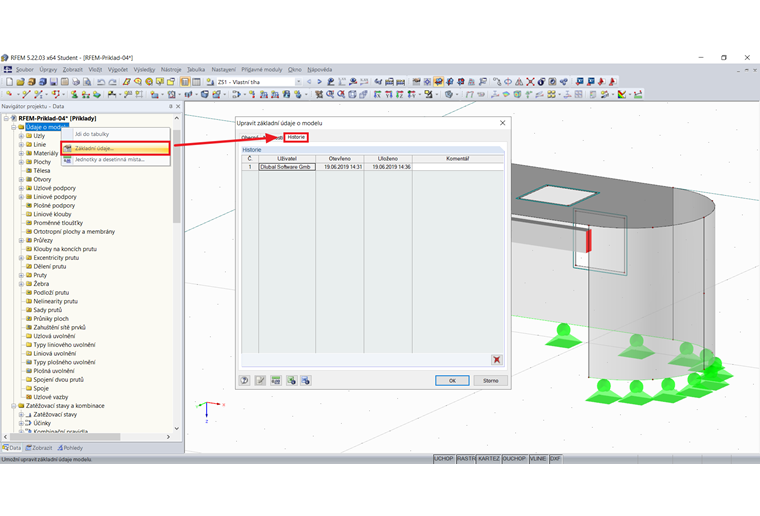Click the Storno button in dialog

click(x=491, y=380)
